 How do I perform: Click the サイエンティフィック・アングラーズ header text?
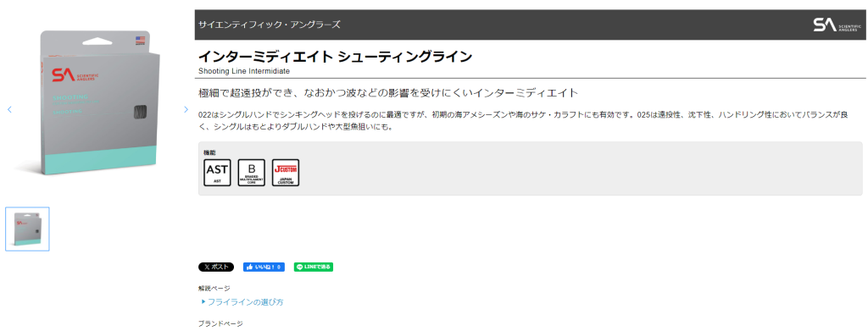tap(269, 25)
